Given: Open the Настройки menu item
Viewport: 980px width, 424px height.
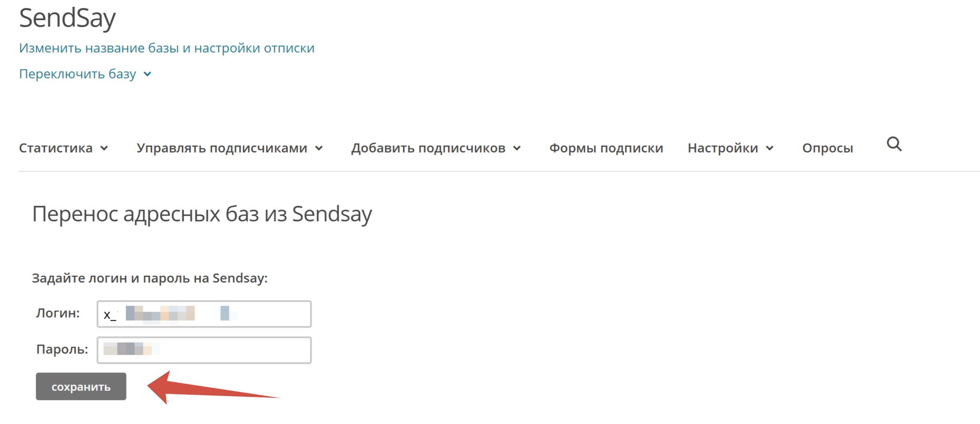Looking at the screenshot, I should (x=723, y=148).
